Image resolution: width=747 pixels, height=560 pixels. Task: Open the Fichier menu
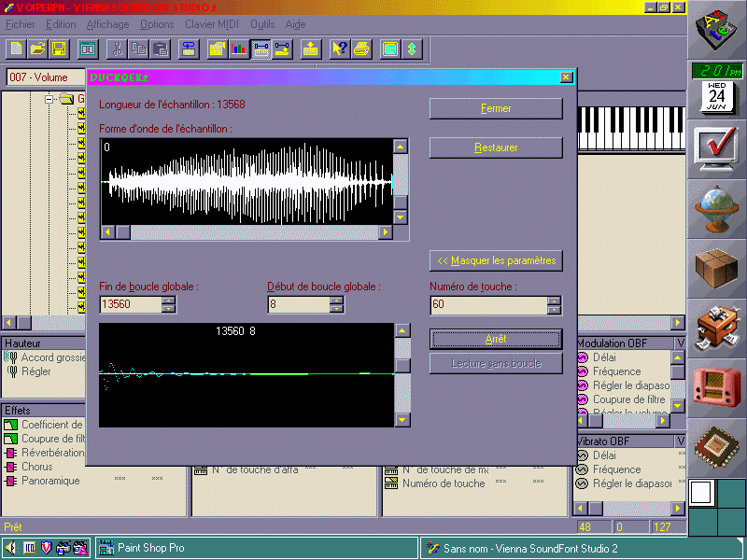pos(20,24)
